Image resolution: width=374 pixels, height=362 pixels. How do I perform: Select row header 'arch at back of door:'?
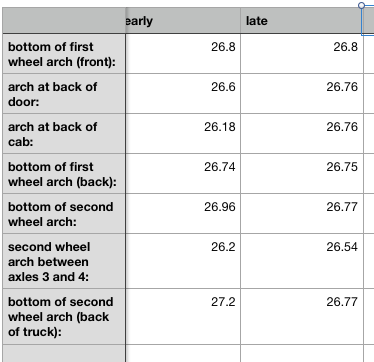click(64, 94)
